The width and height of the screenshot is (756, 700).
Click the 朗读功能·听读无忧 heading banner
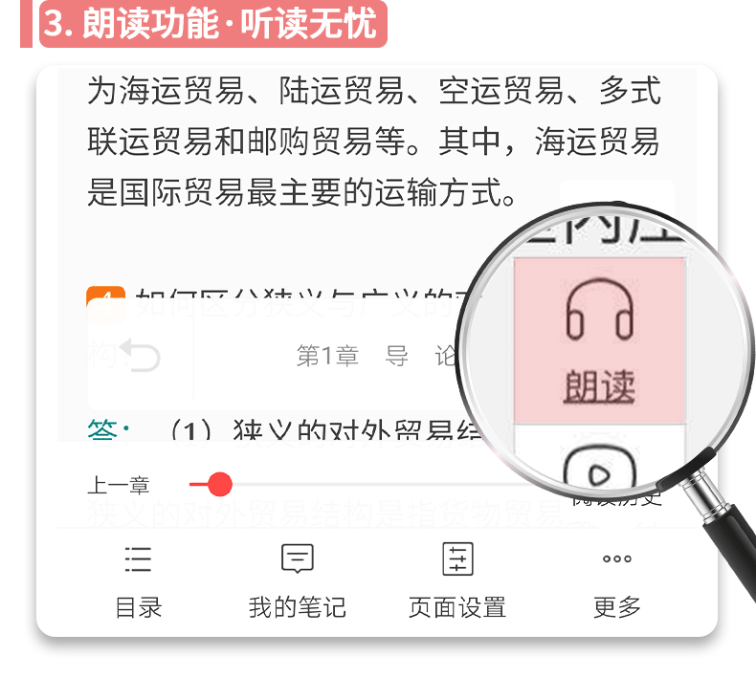(x=213, y=24)
